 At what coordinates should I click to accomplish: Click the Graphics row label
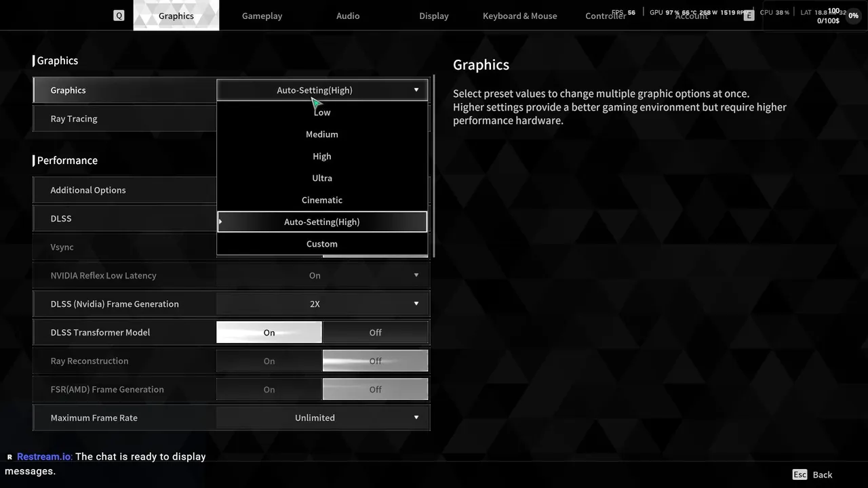[x=68, y=90]
